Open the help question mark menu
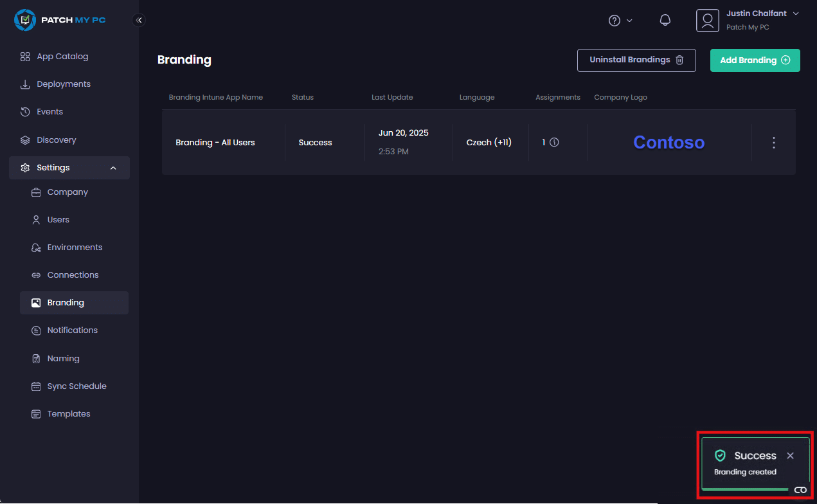 coord(620,21)
